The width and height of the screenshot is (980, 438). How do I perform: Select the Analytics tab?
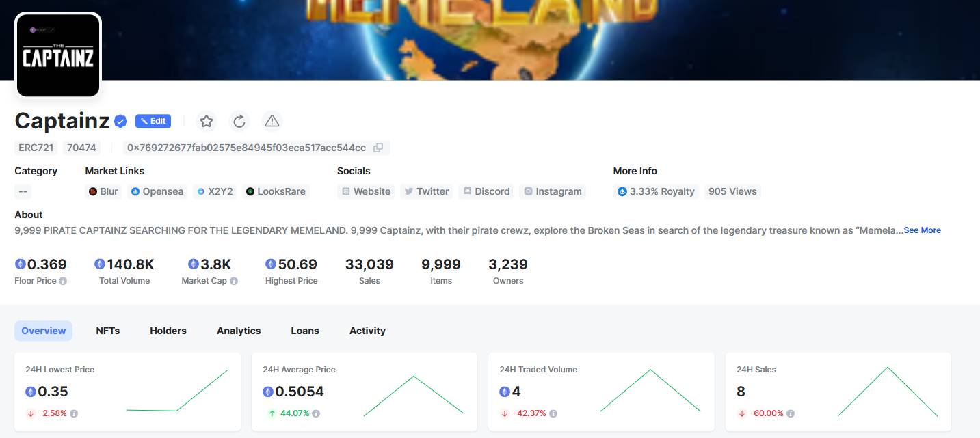pyautogui.click(x=239, y=331)
